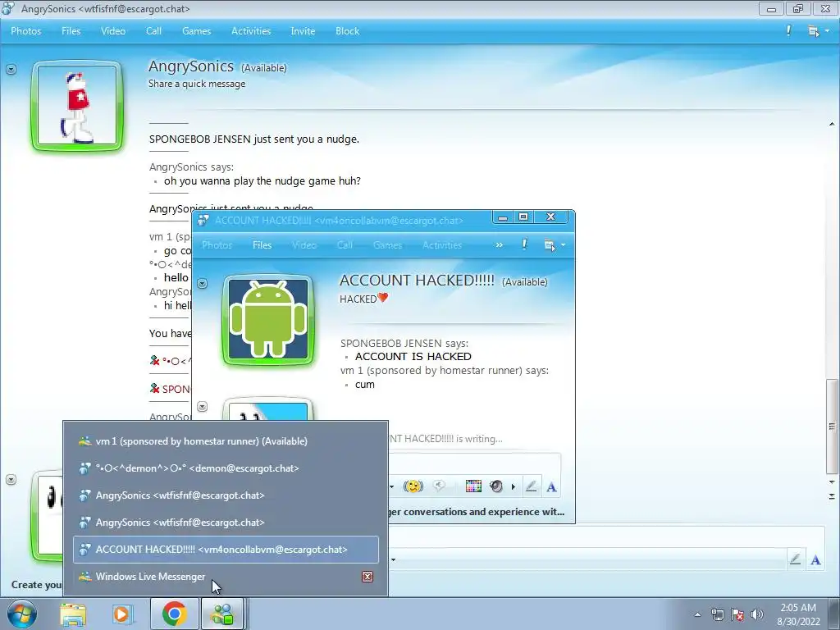Image resolution: width=840 pixels, height=630 pixels.
Task: Collapse Android display picture arrow
Action: coord(202,283)
